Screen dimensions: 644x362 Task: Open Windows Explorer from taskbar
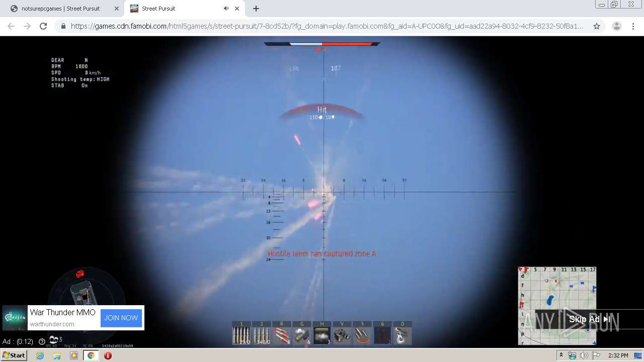point(57,355)
